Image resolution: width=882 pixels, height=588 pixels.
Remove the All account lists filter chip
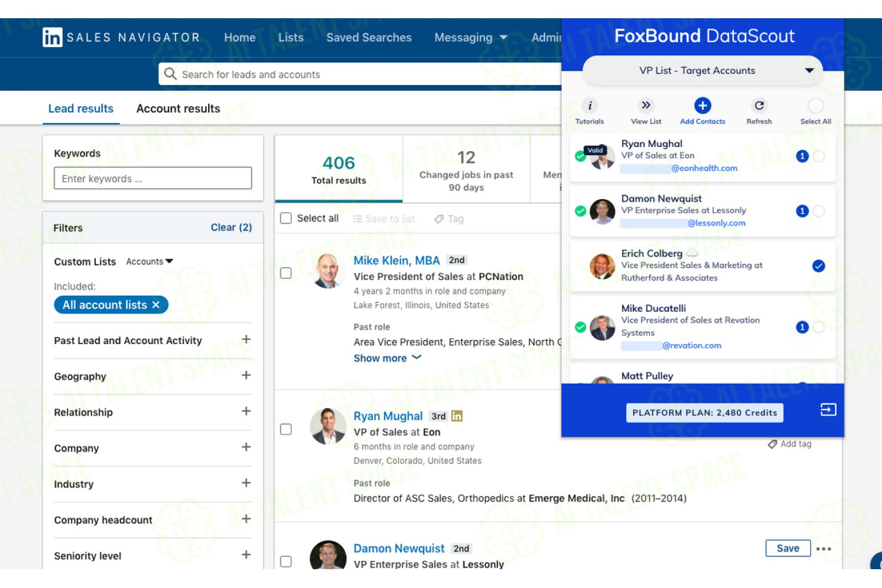[x=156, y=305]
